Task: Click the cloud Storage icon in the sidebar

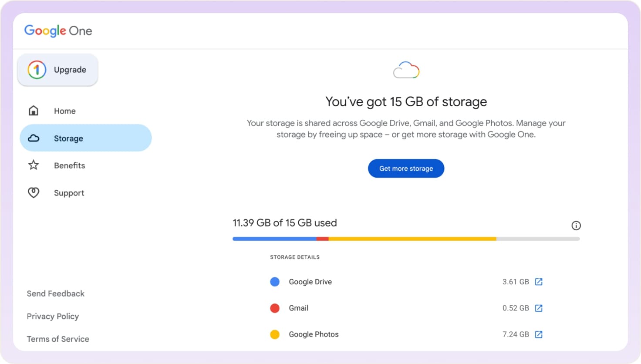Action: [34, 138]
